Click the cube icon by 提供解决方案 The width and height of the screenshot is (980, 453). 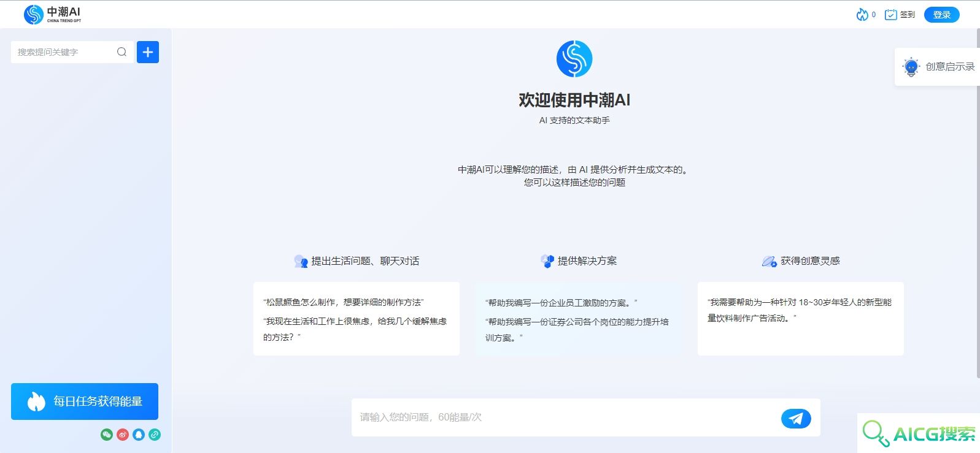[547, 261]
